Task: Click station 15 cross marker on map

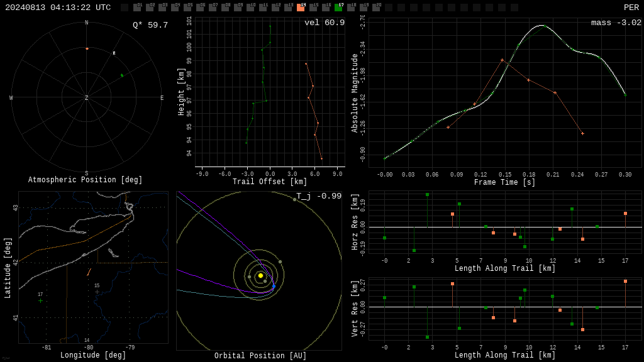Action: coord(97,292)
